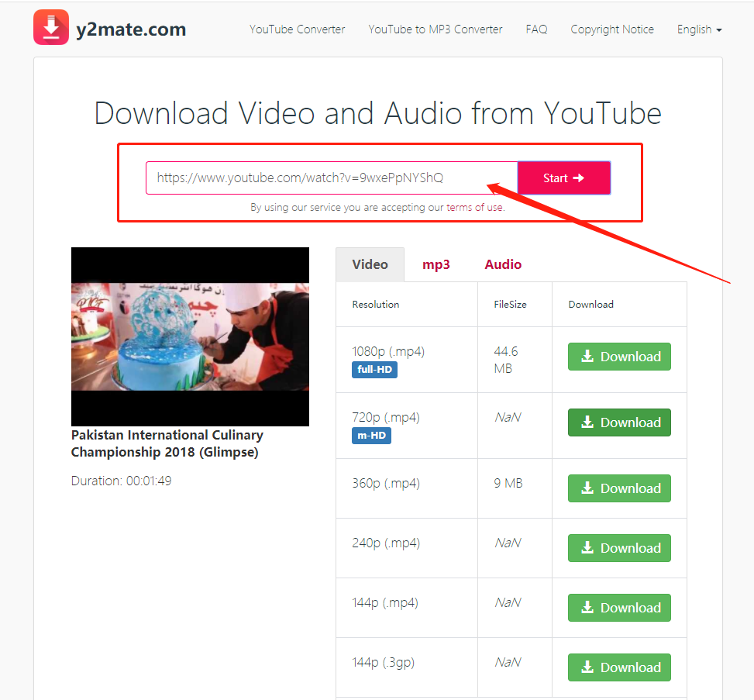Open the y2mate.com home link text
The height and width of the screenshot is (700, 754).
click(131, 29)
